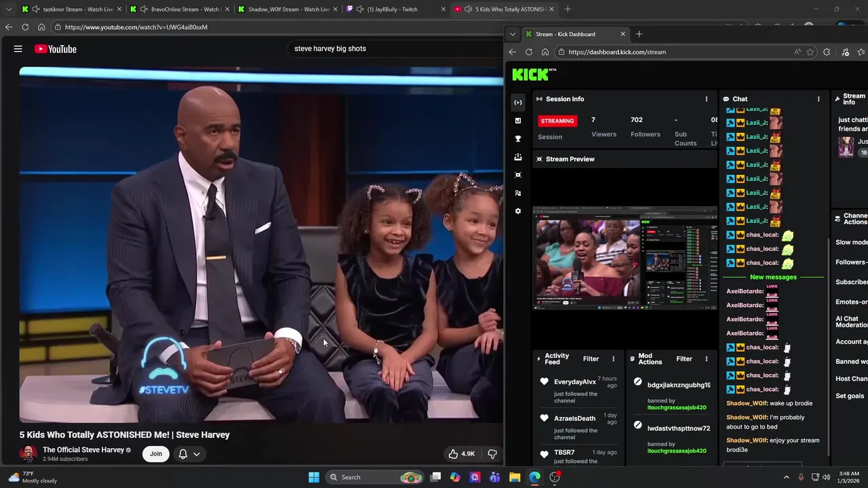Click the Stream Preview thumbnail
The image size is (868, 488).
(625, 258)
